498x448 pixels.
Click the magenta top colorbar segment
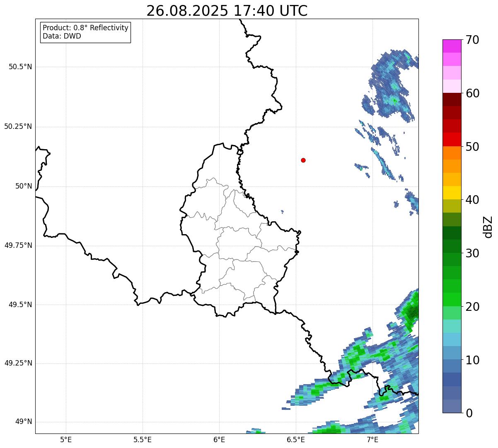(452, 46)
